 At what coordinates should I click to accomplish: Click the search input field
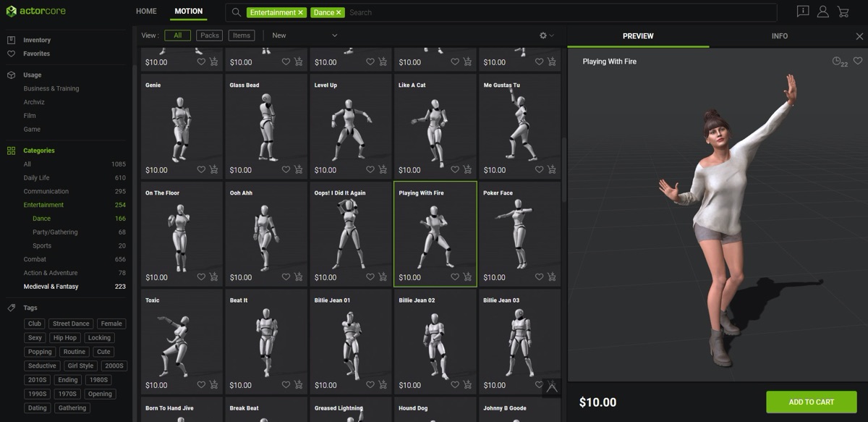coord(561,12)
